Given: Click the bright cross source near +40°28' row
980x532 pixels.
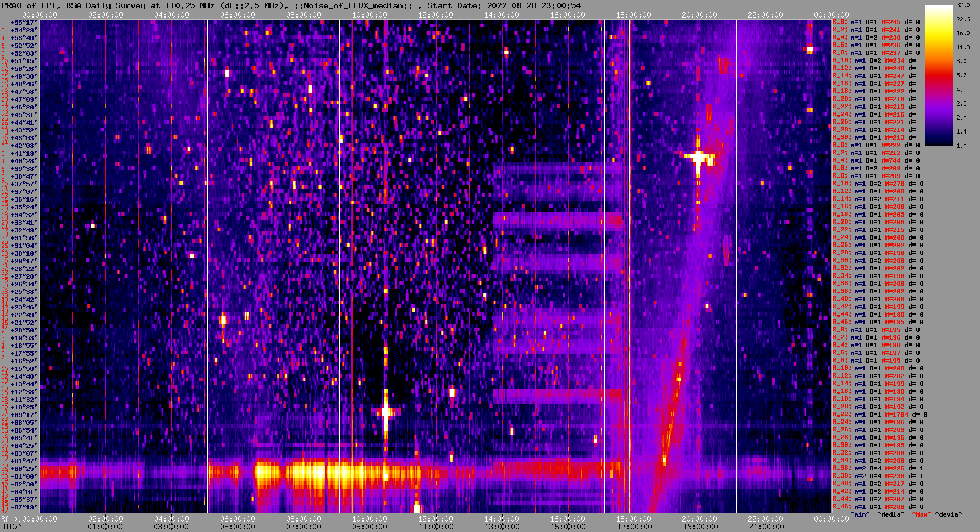Looking at the screenshot, I should 698,158.
